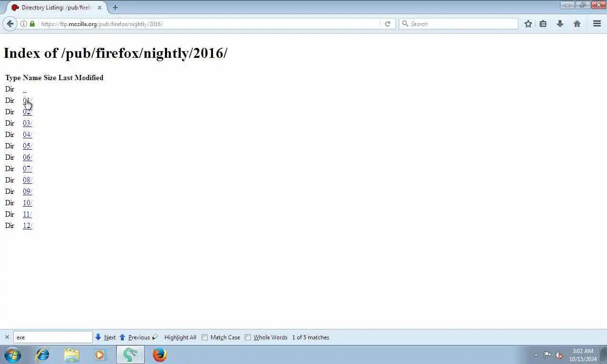Image resolution: width=607 pixels, height=364 pixels.
Task: Enable the Whole Words checkbox
Action: click(x=248, y=337)
